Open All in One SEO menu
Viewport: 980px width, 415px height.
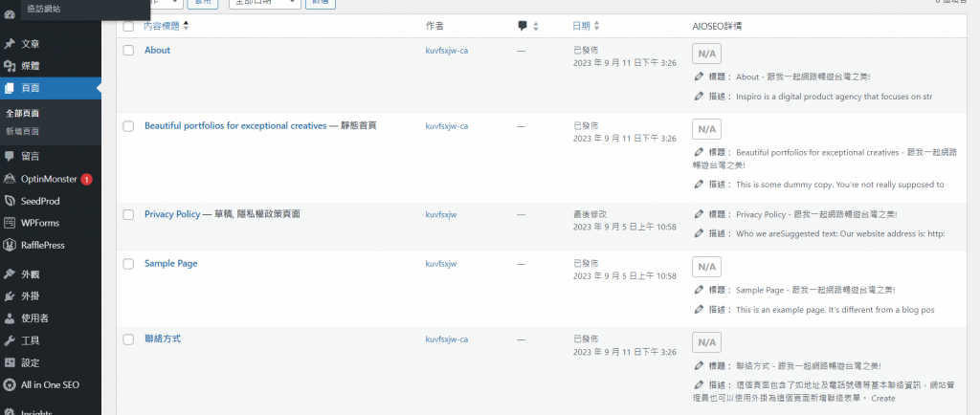[x=50, y=385]
